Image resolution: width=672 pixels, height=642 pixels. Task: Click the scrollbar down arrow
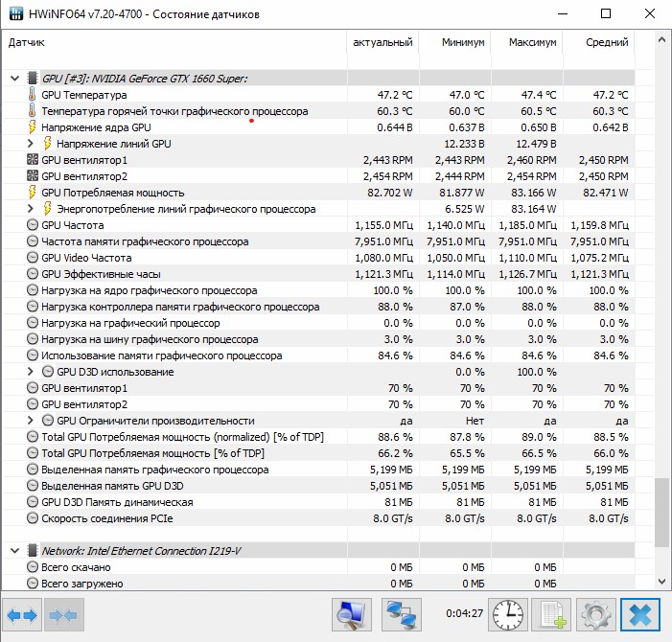661,582
